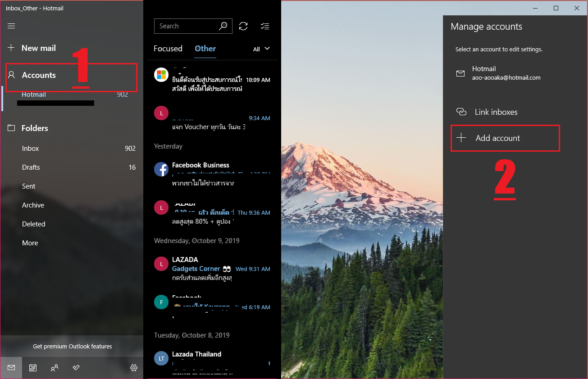This screenshot has width=588, height=379.
Task: Open the Wed 6:19 AM Facebook email
Action: (x=212, y=307)
